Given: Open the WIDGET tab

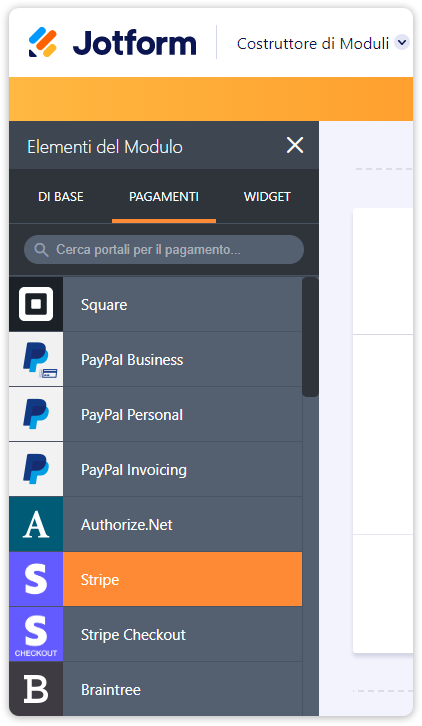Looking at the screenshot, I should [267, 197].
